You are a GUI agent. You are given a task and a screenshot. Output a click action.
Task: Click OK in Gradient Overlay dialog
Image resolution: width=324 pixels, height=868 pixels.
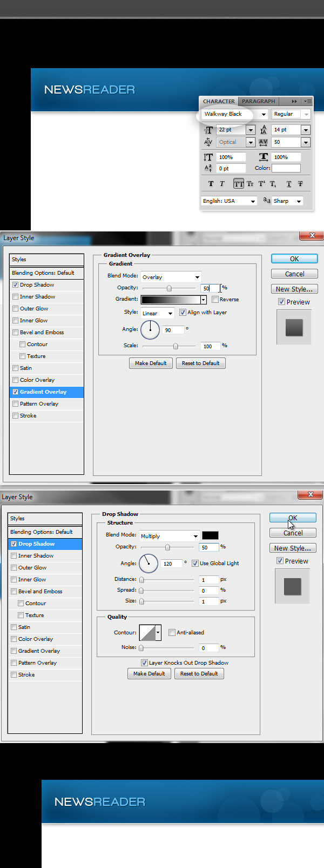click(294, 259)
